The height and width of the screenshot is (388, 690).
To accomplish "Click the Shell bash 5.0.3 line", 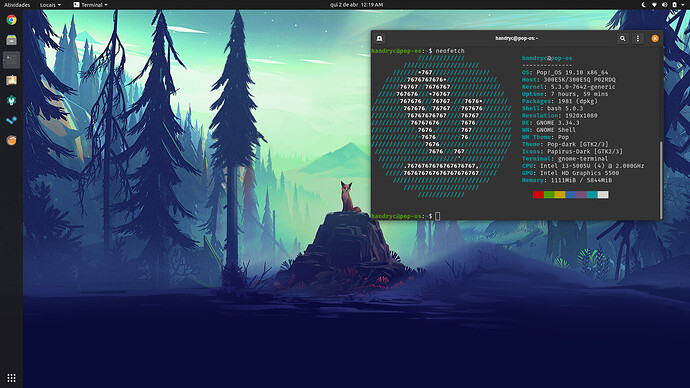I will [x=552, y=108].
